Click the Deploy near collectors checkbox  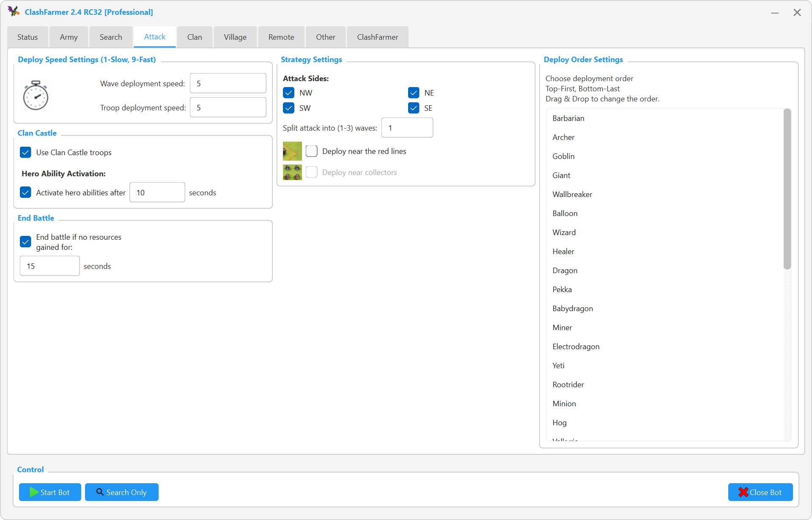pos(312,172)
